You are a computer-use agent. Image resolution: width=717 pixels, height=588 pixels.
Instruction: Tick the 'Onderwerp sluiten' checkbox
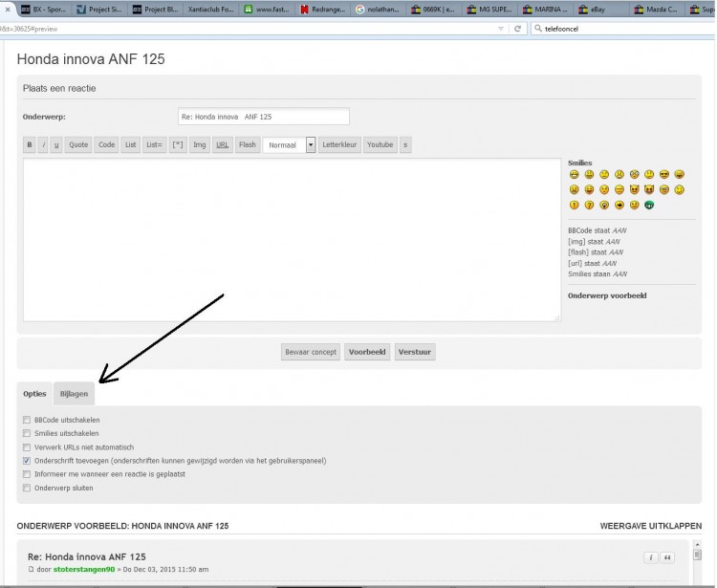[x=27, y=488]
